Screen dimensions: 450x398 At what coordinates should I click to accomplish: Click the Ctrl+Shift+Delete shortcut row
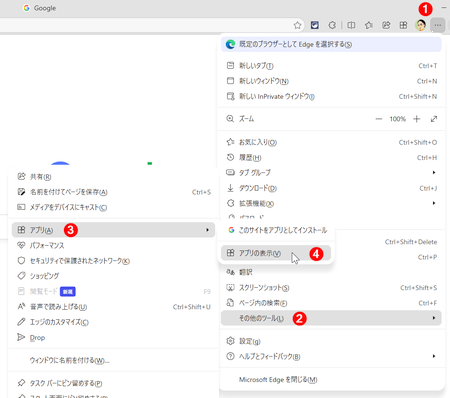click(411, 242)
